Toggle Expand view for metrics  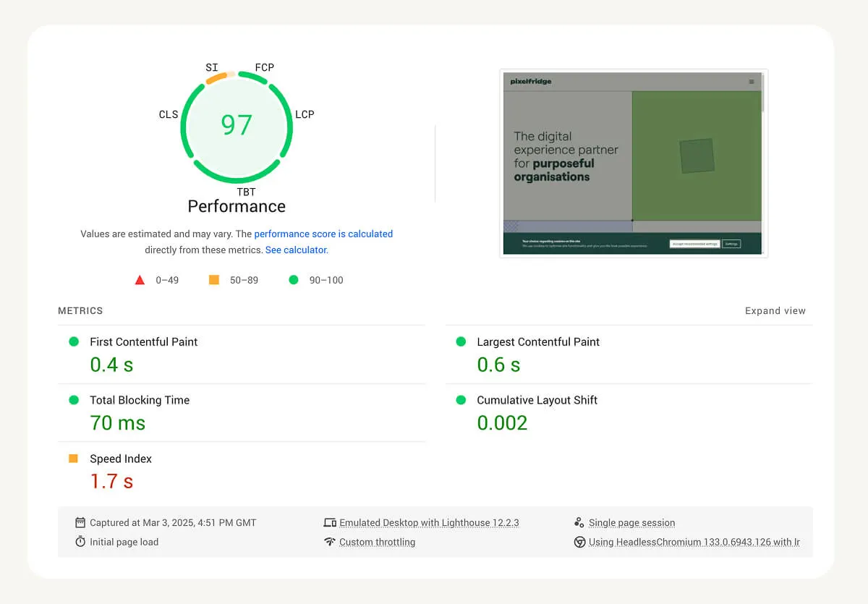[x=775, y=311]
